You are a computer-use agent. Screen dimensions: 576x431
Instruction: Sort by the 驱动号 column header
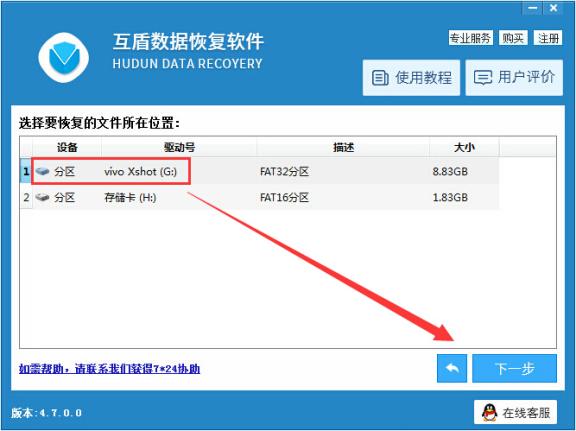click(179, 147)
